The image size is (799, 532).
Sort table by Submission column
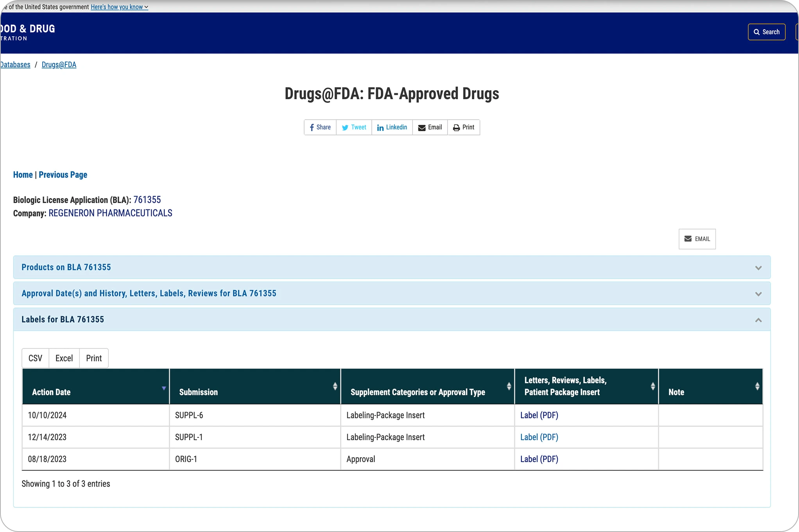tap(255, 386)
